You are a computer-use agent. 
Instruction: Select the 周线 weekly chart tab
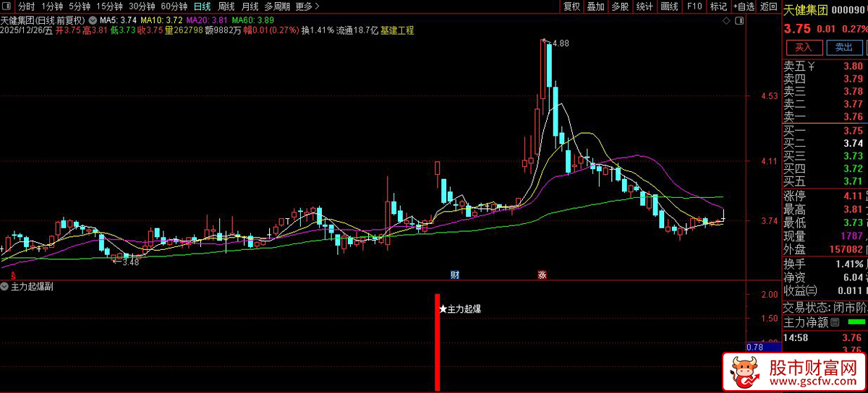(x=226, y=7)
